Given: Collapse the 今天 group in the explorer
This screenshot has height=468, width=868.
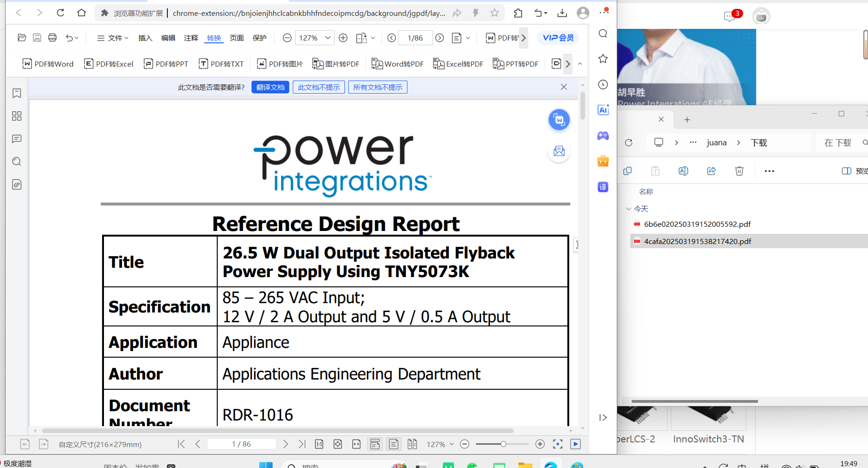Looking at the screenshot, I should 628,209.
